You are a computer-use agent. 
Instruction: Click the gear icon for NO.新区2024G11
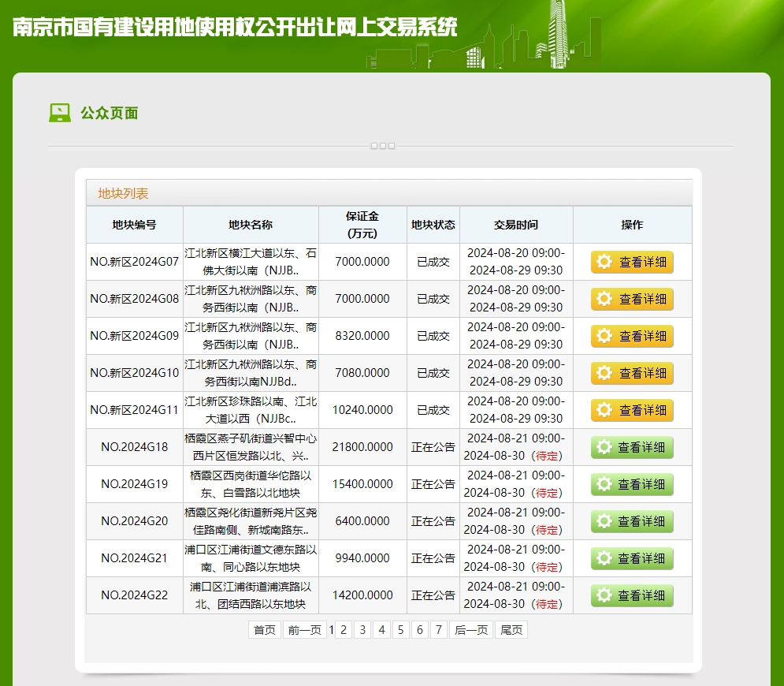click(x=604, y=410)
